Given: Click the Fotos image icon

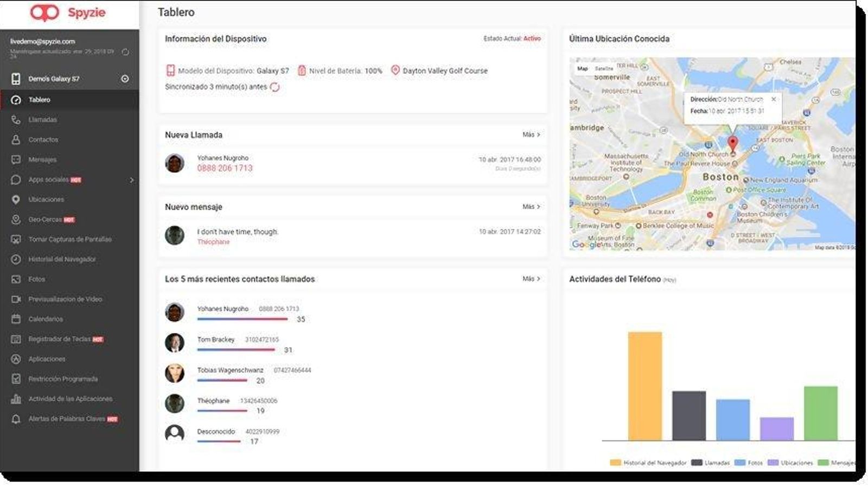Looking at the screenshot, I should 16,279.
